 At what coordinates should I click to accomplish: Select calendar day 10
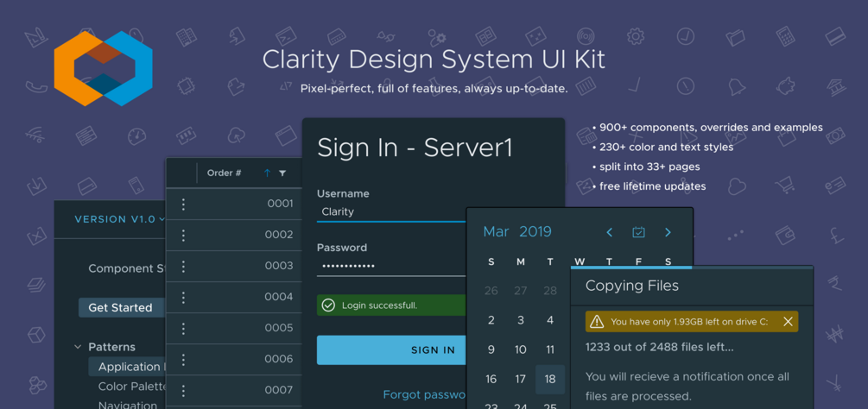point(520,349)
